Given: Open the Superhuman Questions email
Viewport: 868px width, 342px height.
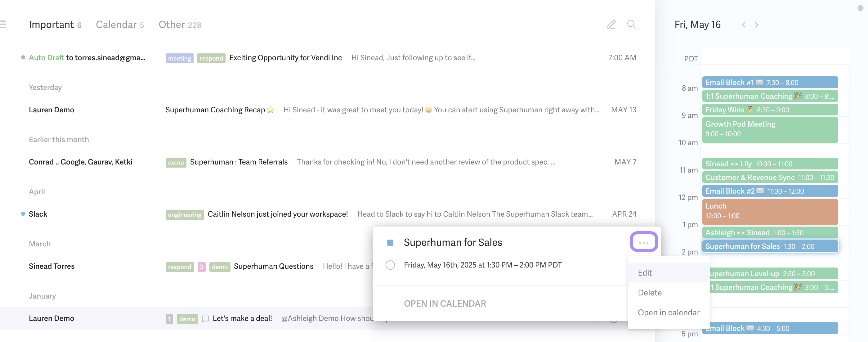Looking at the screenshot, I should pyautogui.click(x=186, y=266).
